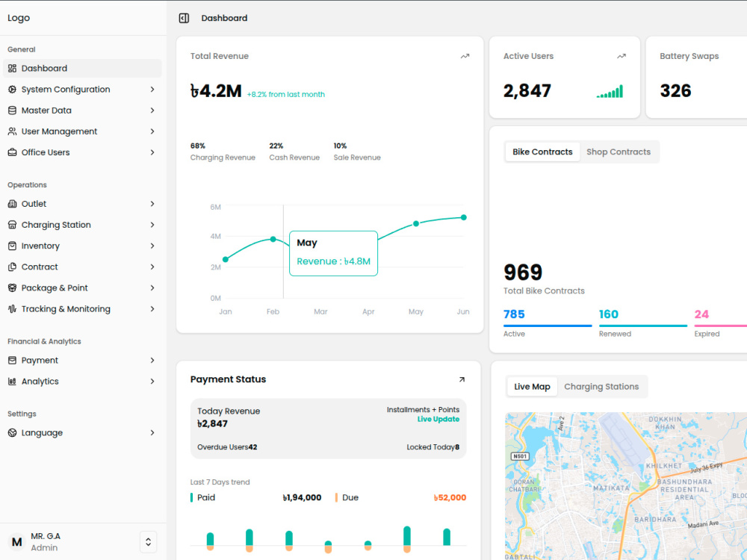Click the System Configuration gear icon
Image resolution: width=747 pixels, height=560 pixels.
click(13, 89)
